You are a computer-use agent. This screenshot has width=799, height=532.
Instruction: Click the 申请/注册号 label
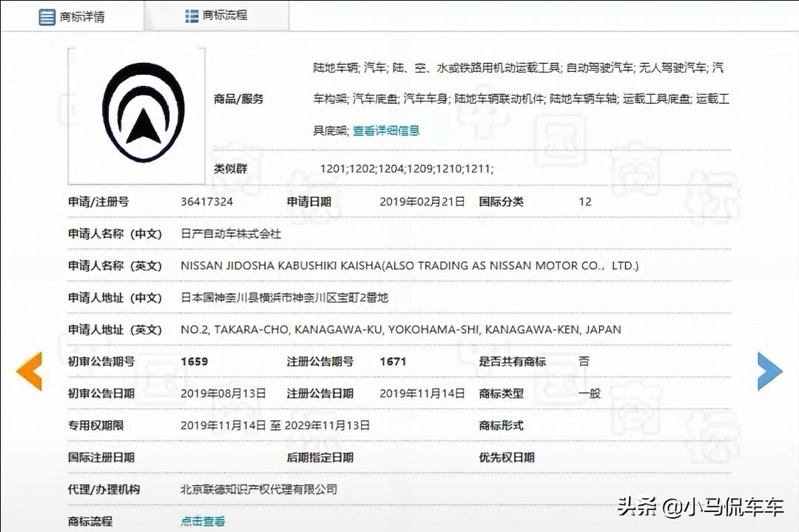(98, 202)
